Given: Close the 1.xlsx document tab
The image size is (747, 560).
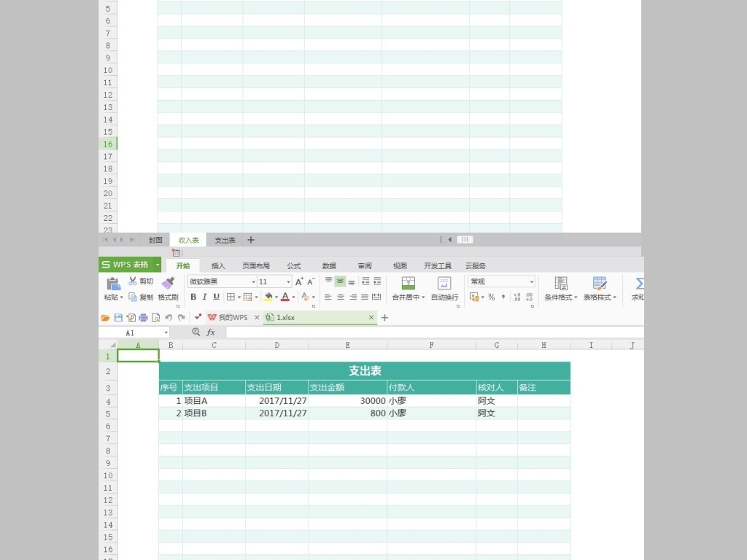Looking at the screenshot, I should pyautogui.click(x=371, y=317).
